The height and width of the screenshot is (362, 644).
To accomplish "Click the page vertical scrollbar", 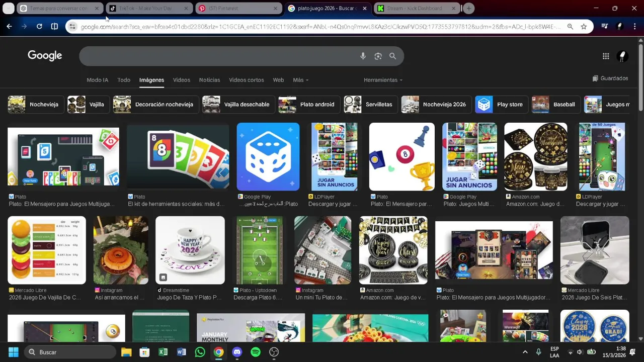I will pos(640,77).
